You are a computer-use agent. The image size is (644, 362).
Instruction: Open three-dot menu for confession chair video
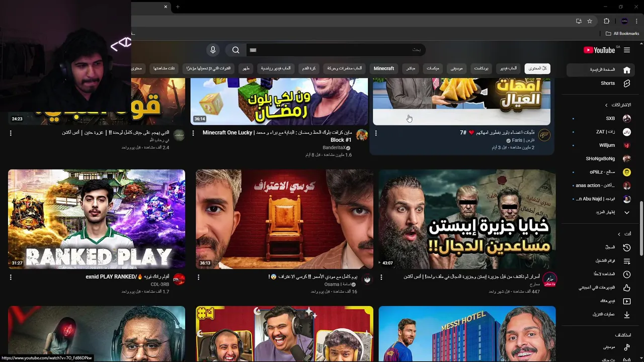click(x=198, y=277)
